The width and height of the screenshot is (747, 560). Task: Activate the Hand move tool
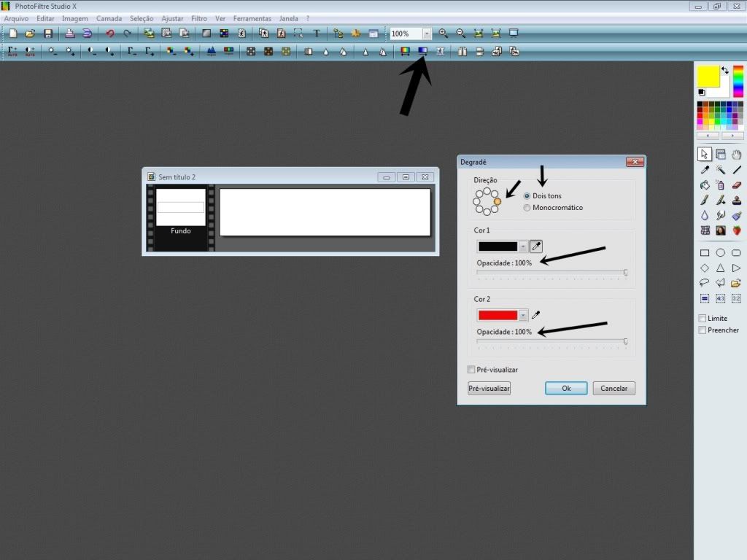(x=736, y=155)
